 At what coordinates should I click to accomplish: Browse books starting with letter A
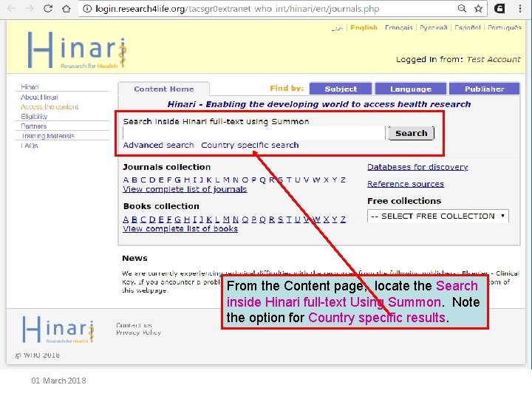(x=126, y=219)
